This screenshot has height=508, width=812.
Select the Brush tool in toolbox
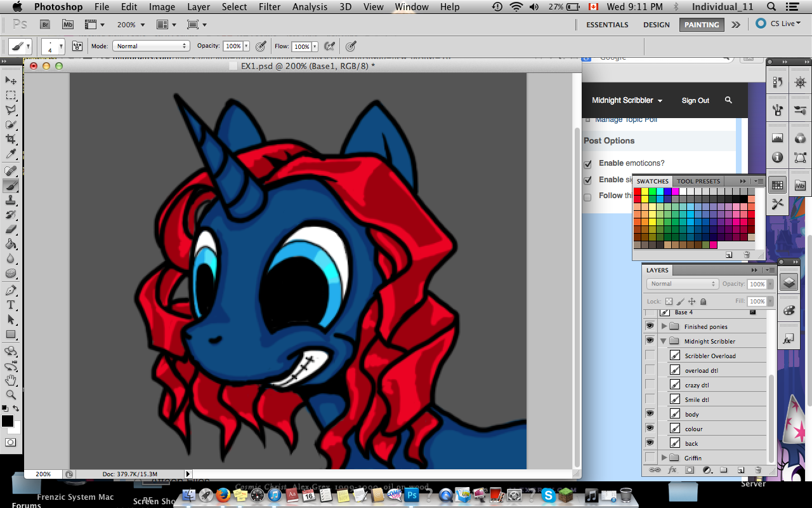(x=11, y=185)
